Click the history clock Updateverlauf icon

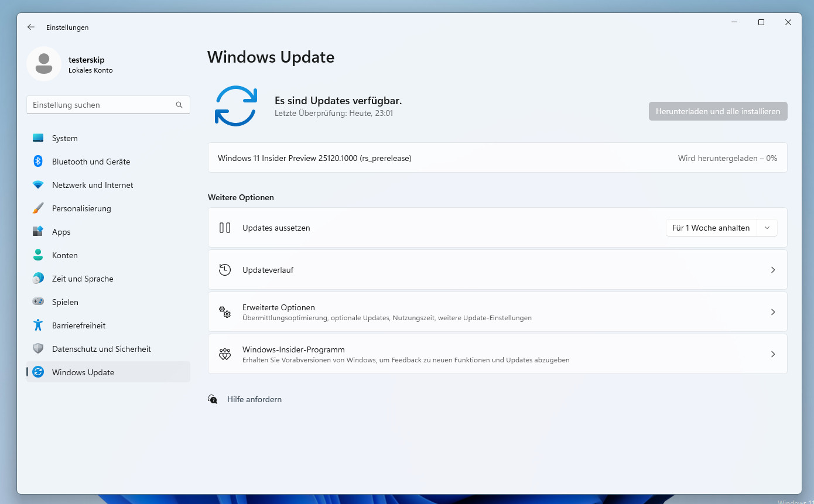(x=225, y=270)
